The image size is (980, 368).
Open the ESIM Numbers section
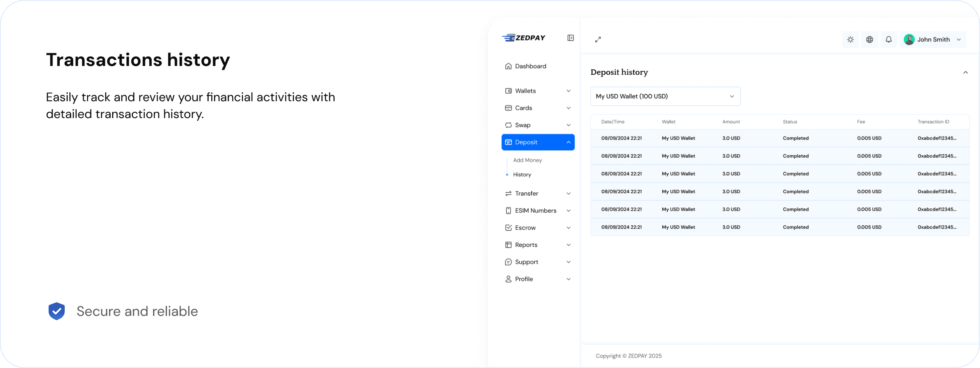click(535, 210)
